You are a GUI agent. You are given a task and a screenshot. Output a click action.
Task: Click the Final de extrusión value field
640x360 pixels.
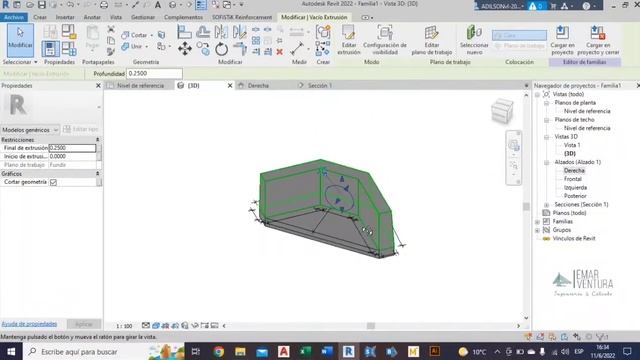tap(72, 148)
